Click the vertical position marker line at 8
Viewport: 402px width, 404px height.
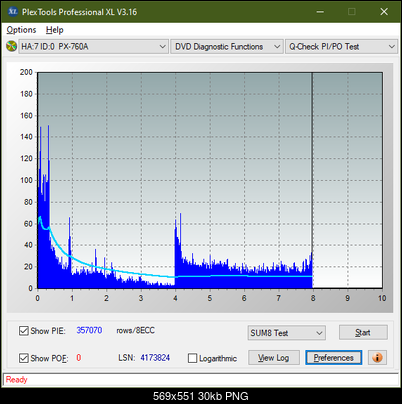pos(312,180)
